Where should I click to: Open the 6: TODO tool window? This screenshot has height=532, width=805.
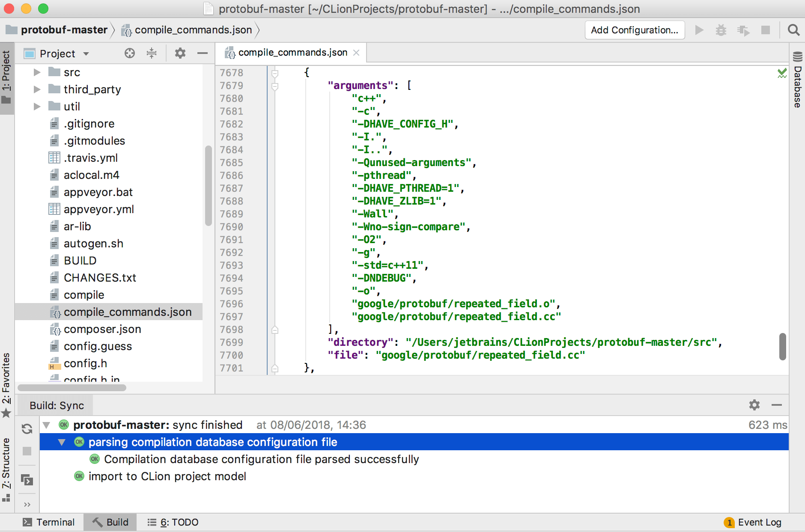click(x=173, y=522)
